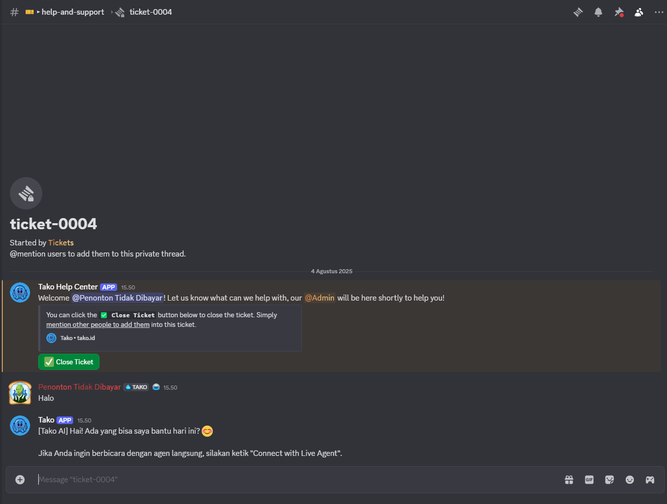The width and height of the screenshot is (667, 504).
Task: Open the more options ellipsis menu
Action: [x=658, y=12]
